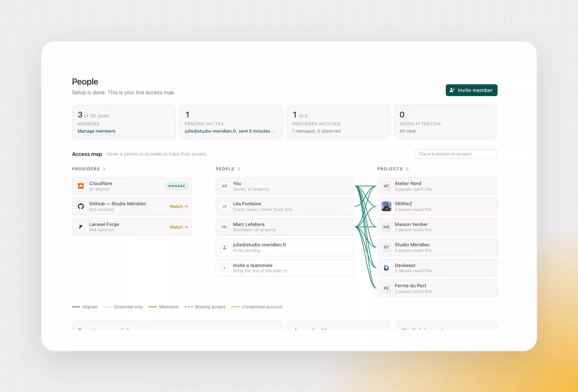Select the Ferme du Port project name

[410, 286]
